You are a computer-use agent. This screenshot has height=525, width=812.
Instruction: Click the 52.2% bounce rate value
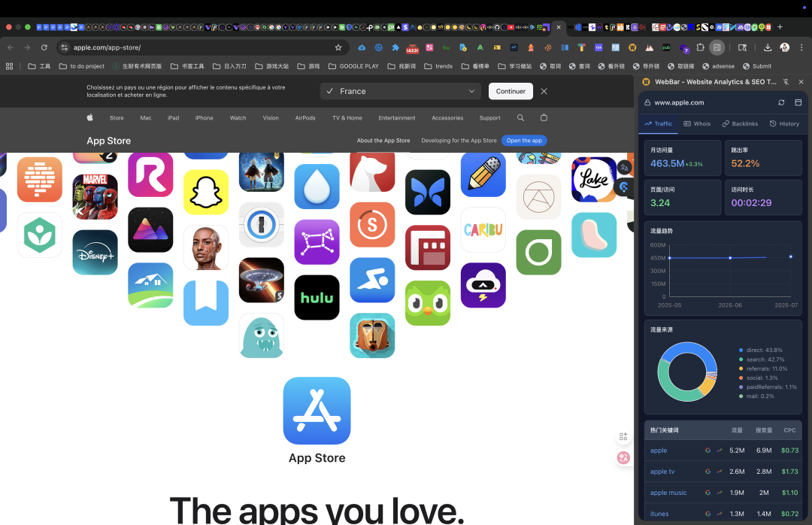pyautogui.click(x=745, y=163)
